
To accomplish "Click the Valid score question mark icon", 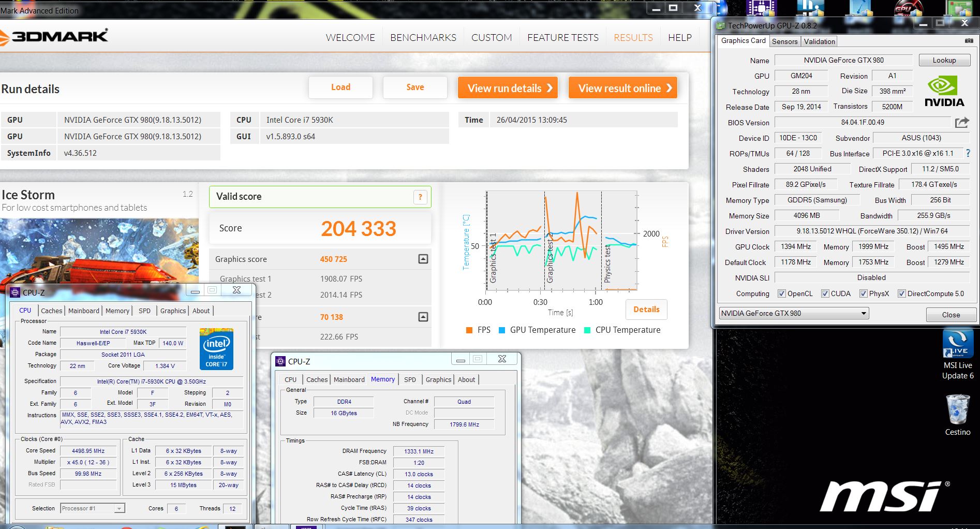I will click(420, 197).
